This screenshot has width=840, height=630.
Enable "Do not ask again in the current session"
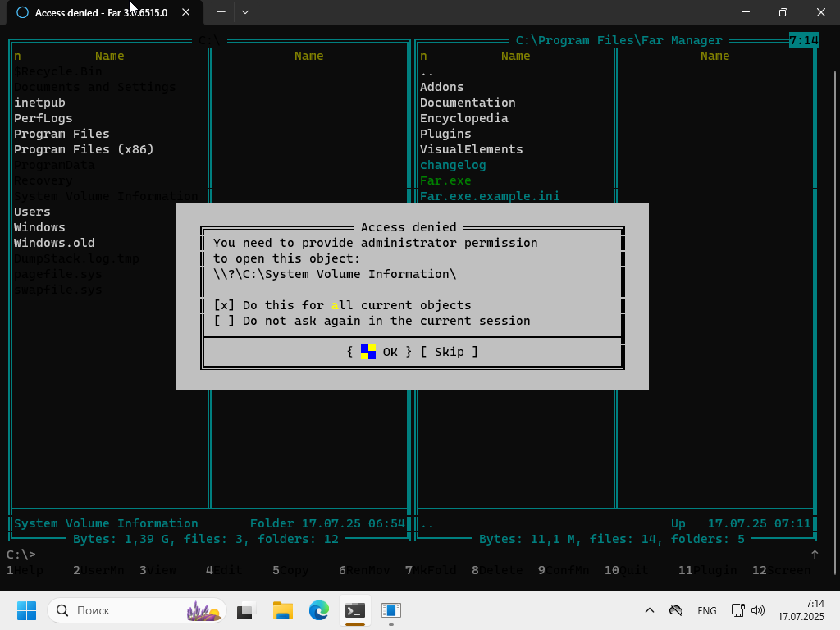221,321
